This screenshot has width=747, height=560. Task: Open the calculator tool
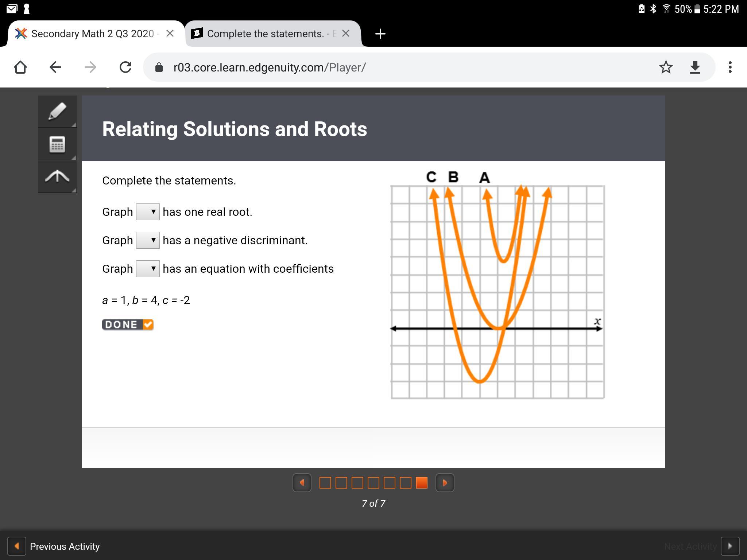tap(57, 144)
